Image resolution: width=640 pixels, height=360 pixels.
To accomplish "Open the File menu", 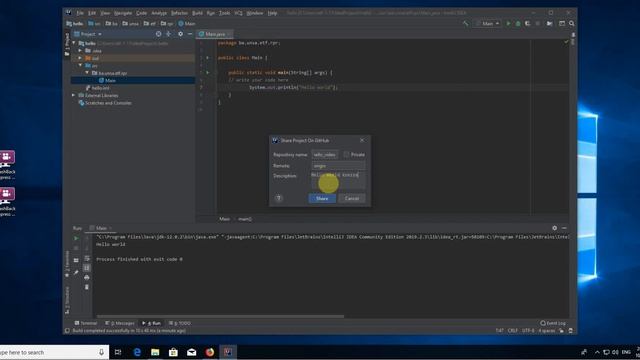I will pyautogui.click(x=80, y=13).
